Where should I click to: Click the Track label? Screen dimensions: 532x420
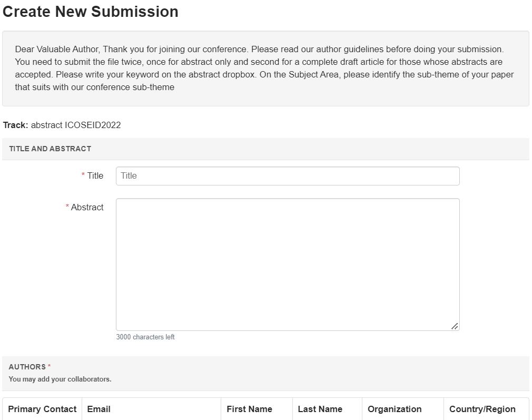(x=15, y=125)
